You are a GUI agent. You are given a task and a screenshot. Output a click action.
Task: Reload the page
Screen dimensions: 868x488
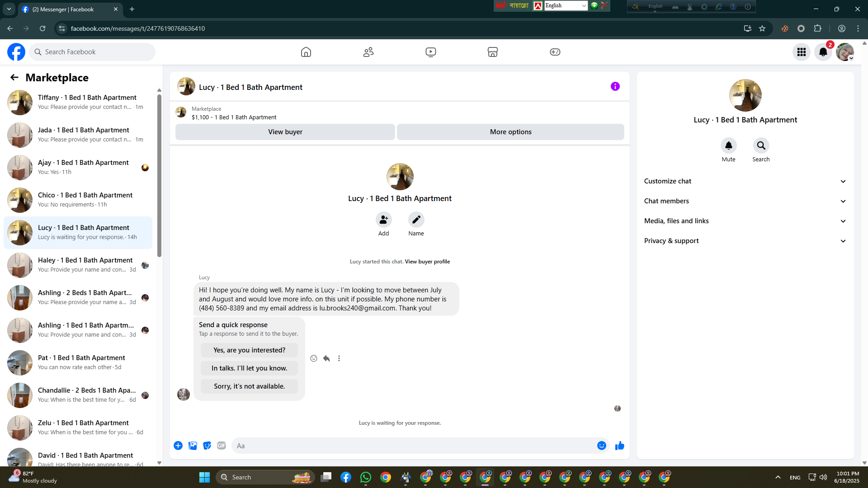point(42,28)
